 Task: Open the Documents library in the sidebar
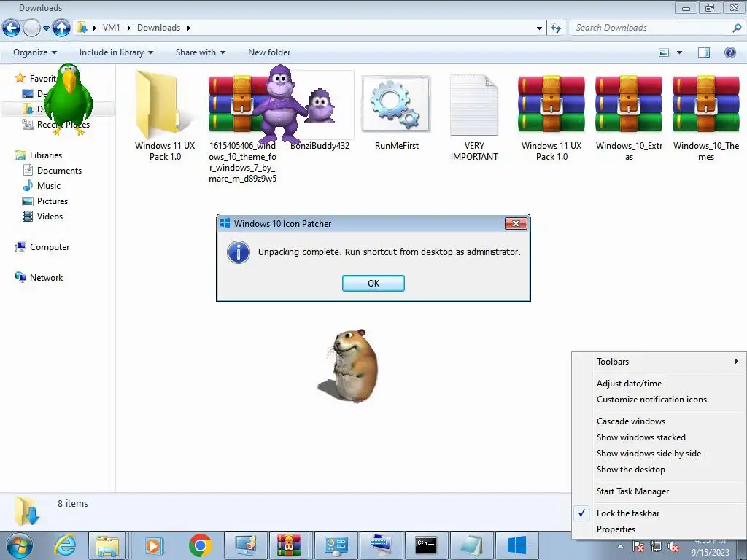(53, 171)
